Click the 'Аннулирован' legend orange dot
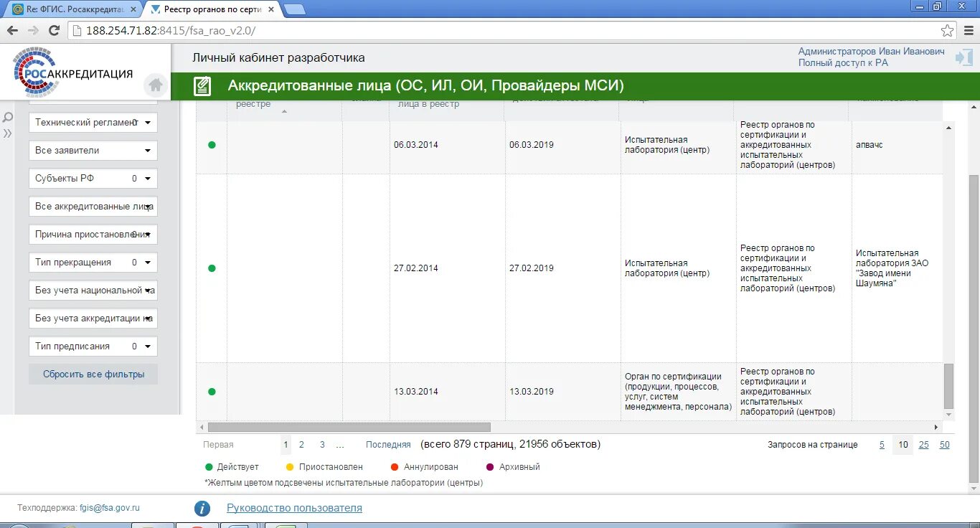This screenshot has width=980, height=528. point(395,467)
